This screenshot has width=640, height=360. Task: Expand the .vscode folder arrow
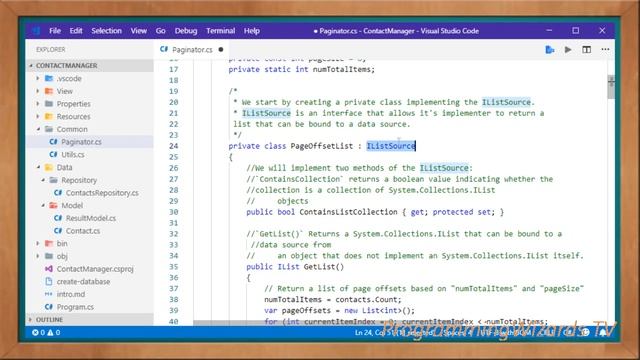[38, 78]
